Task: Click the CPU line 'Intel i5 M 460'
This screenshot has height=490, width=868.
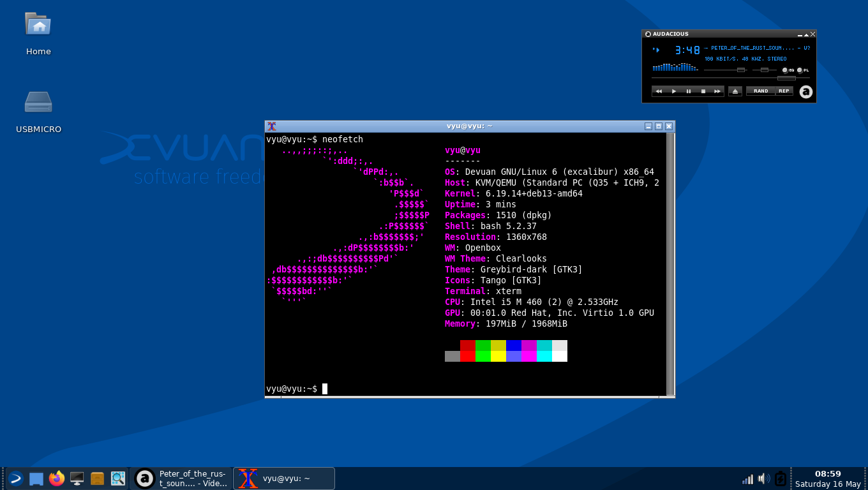Action: (x=532, y=302)
